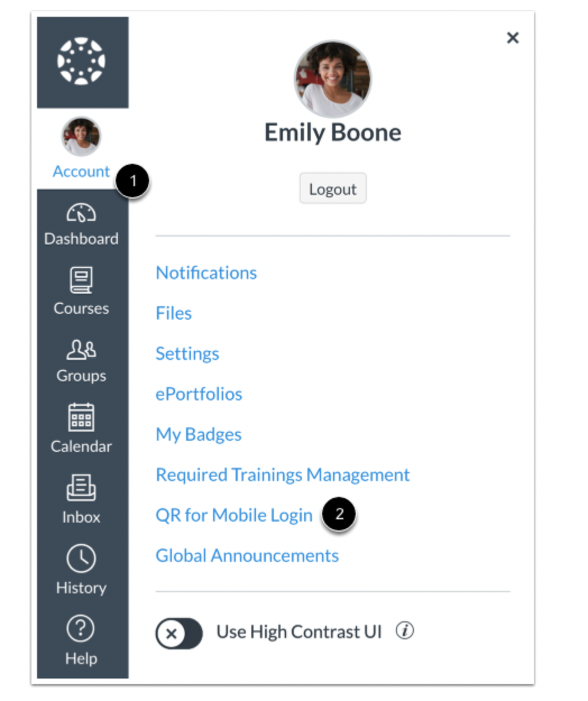Viewport: 588px width, 701px height.
Task: Open the Help question mark icon
Action: tap(81, 629)
